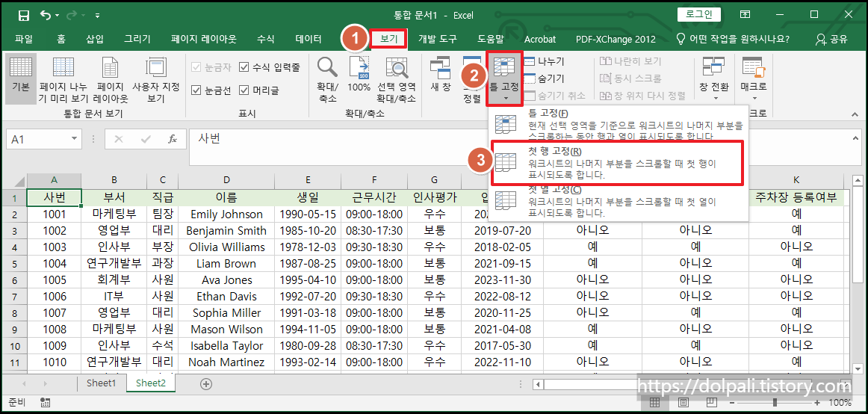Select column D header
Viewport: 868px width, 414px height.
tap(226, 180)
